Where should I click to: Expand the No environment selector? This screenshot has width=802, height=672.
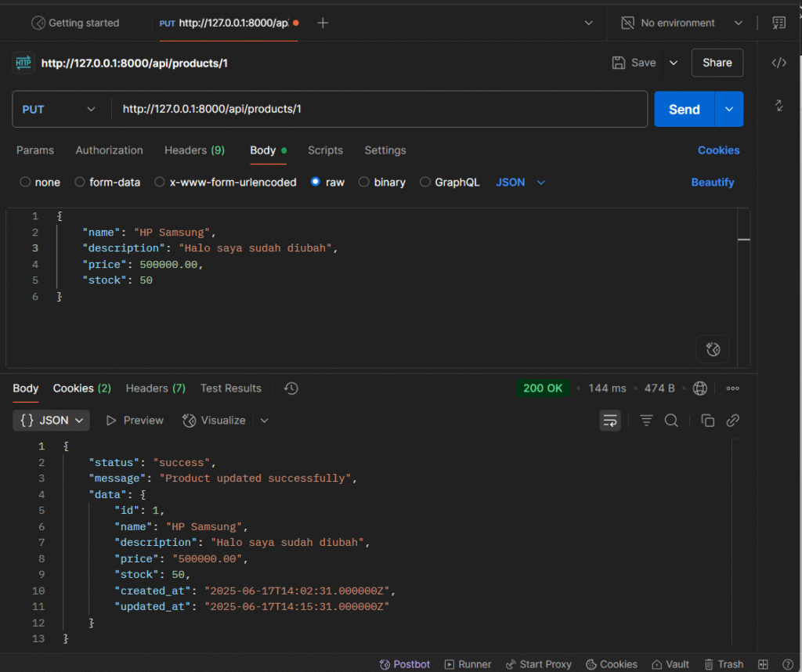tap(681, 23)
